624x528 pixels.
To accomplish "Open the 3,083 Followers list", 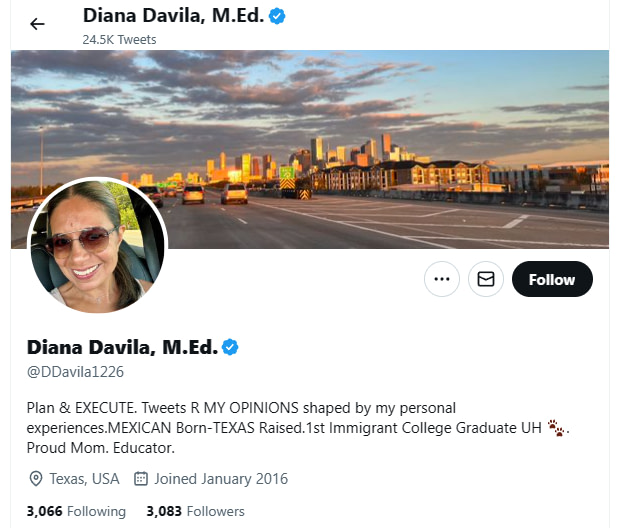I will [195, 511].
